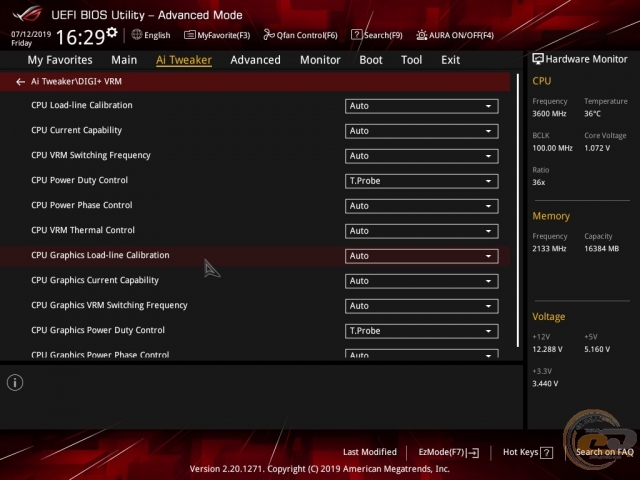Click the 1.072 V core voltage value

(x=597, y=148)
